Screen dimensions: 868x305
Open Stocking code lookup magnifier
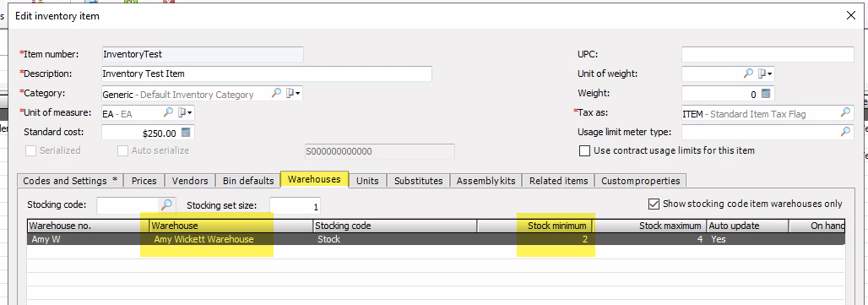pyautogui.click(x=166, y=205)
